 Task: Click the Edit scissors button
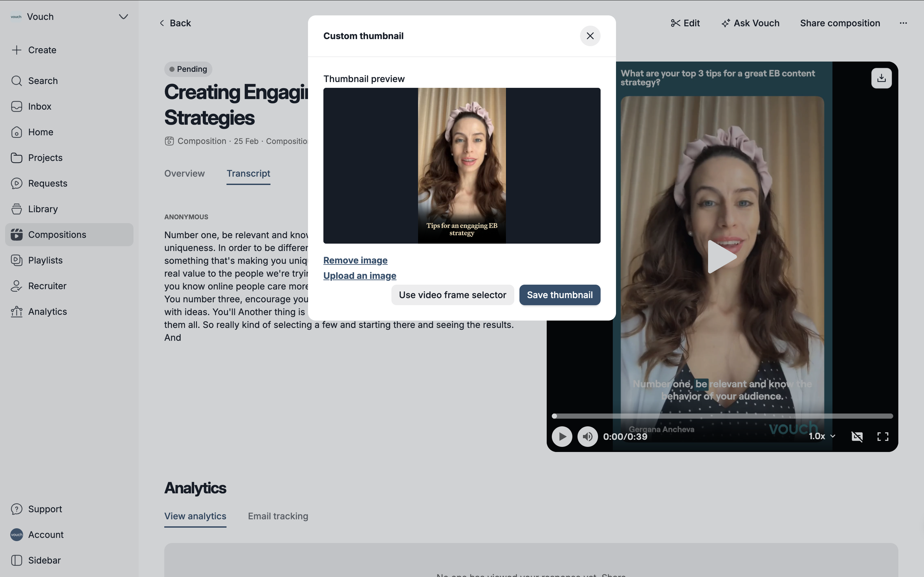[x=685, y=23]
